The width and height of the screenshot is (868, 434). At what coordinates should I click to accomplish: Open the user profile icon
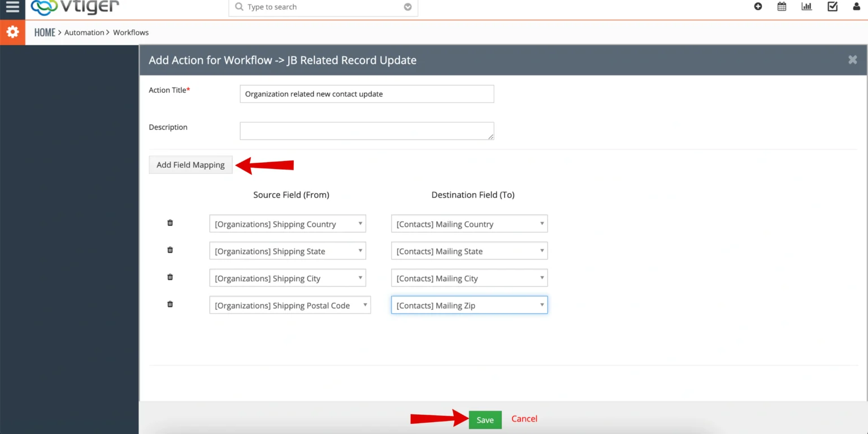(x=856, y=6)
